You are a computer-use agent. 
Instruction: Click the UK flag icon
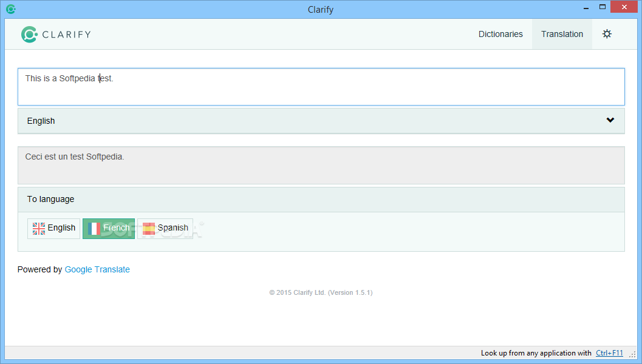(x=39, y=229)
